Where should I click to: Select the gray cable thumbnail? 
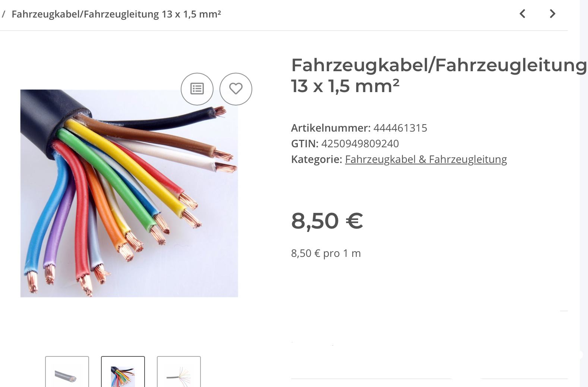(67, 372)
